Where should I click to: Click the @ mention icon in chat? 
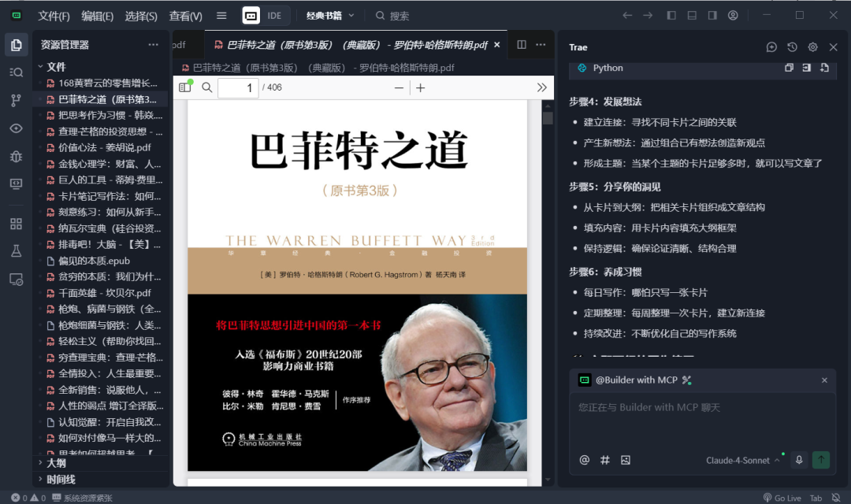585,460
